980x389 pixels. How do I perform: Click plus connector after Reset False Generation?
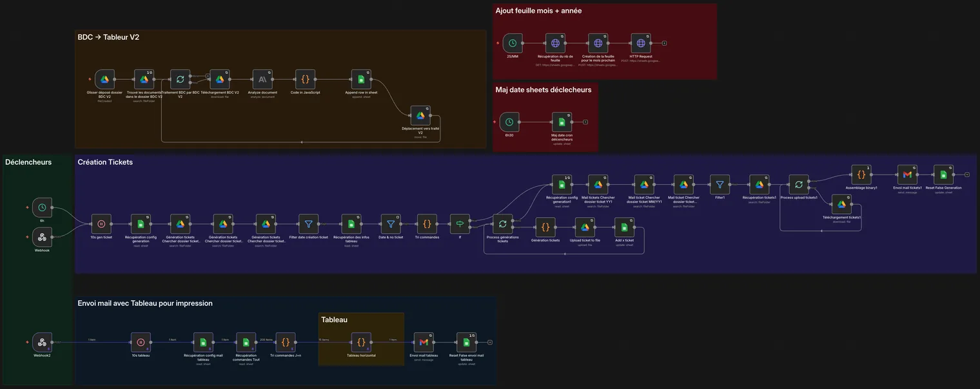pos(966,175)
